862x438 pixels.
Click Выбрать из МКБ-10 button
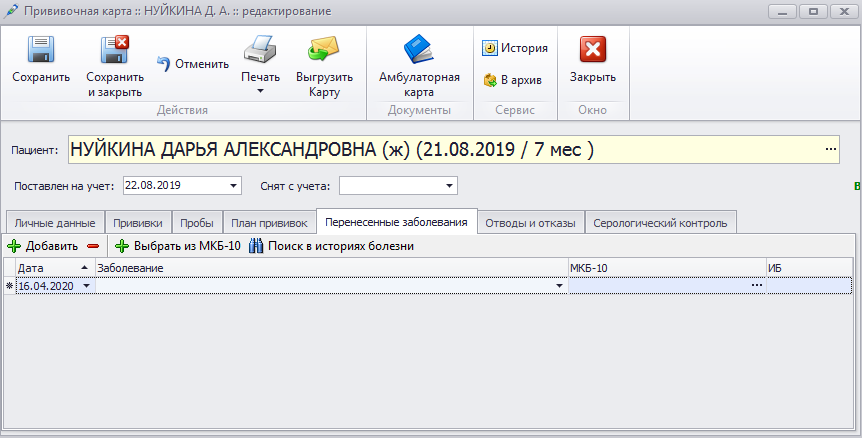178,246
